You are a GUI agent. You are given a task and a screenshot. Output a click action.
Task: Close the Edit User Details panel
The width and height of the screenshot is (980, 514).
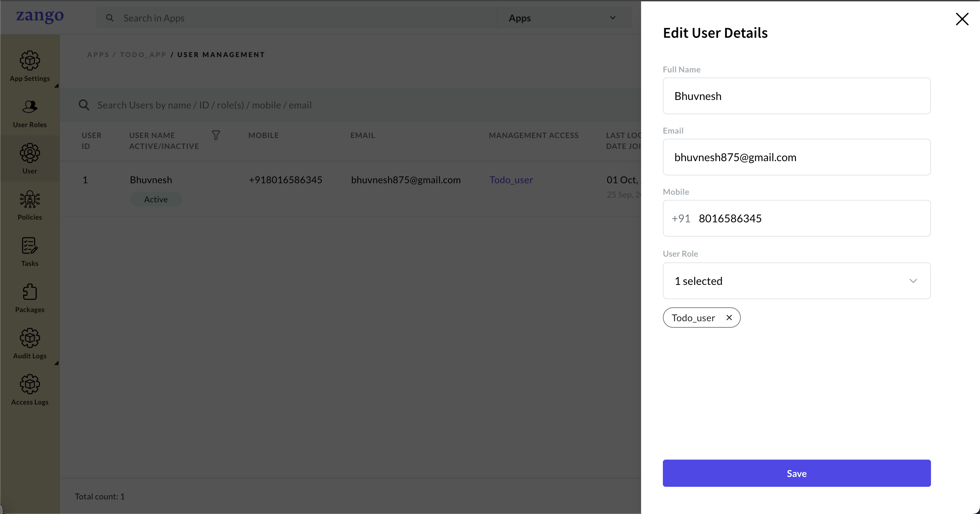[962, 19]
